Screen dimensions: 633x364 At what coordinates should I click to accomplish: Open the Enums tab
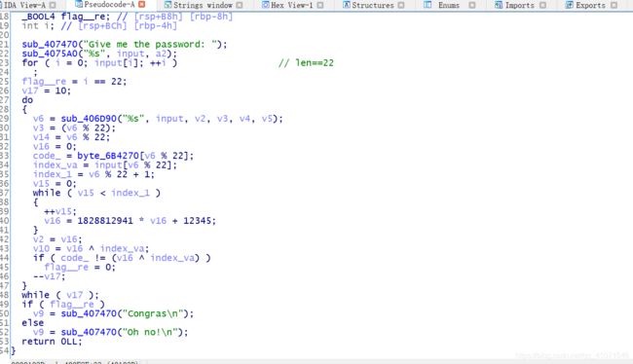[449, 5]
